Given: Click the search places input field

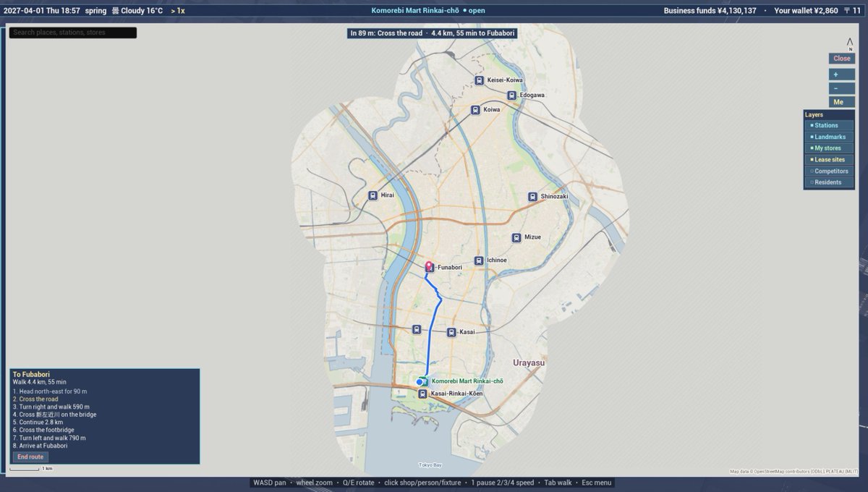Looking at the screenshot, I should coord(72,33).
